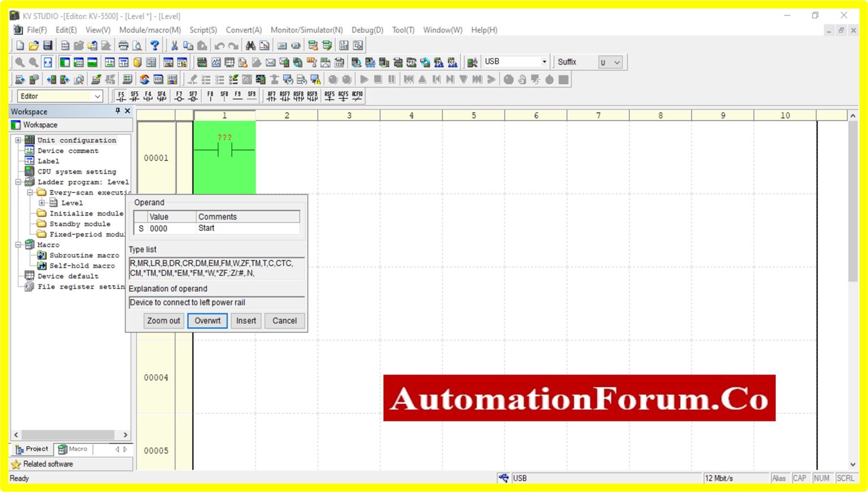868x492 pixels.
Task: Open the Monitor/Simulator menu
Action: tap(306, 30)
